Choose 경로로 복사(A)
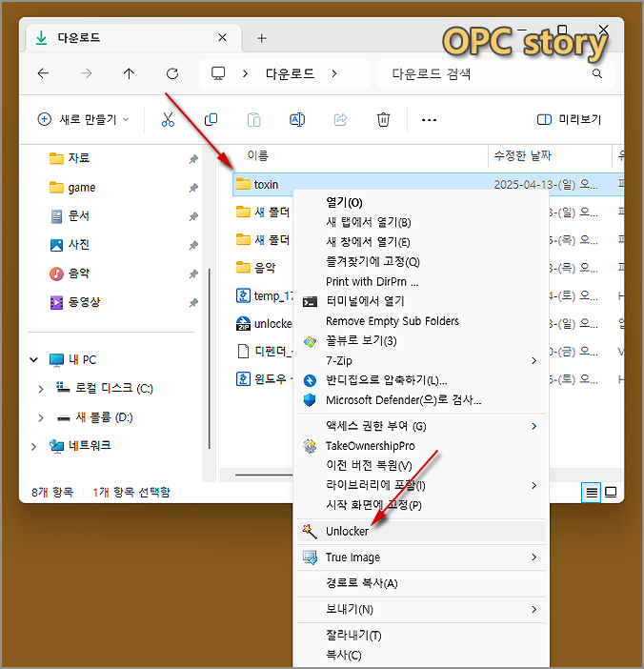Image resolution: width=644 pixels, height=669 pixels. coord(421,583)
